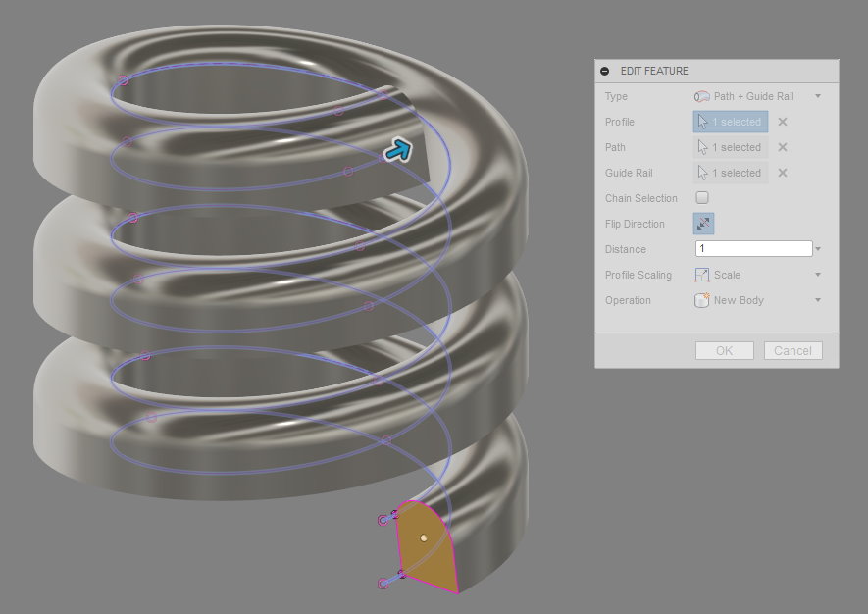The height and width of the screenshot is (614, 868).
Task: Click the Guide Rail selection cursor icon
Action: pyautogui.click(x=702, y=173)
